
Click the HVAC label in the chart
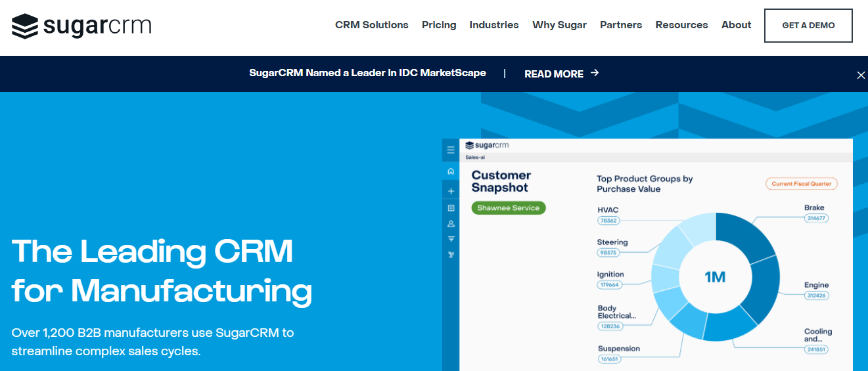pos(608,210)
